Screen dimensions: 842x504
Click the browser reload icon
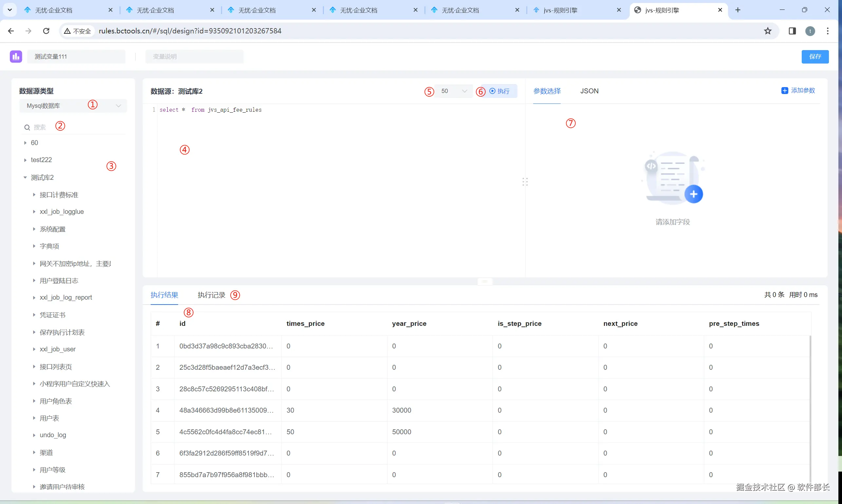coord(46,31)
